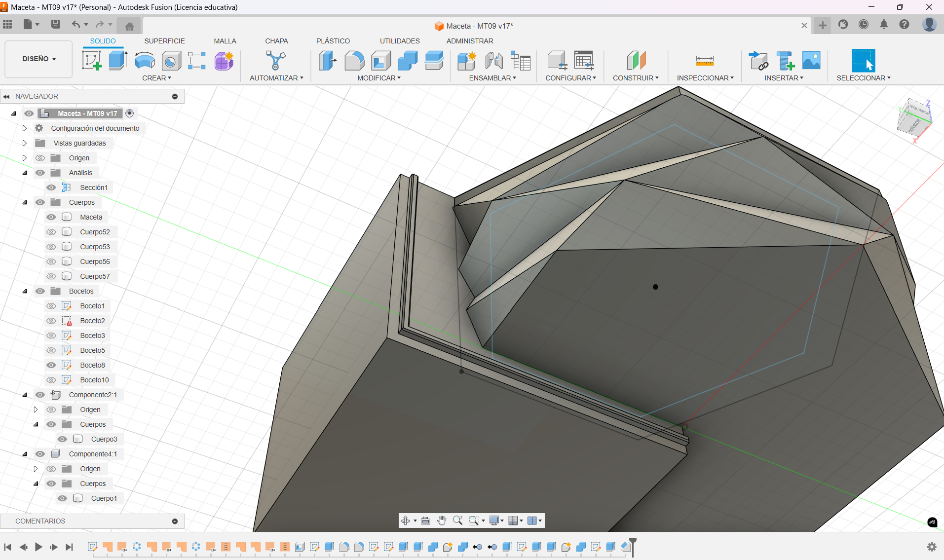Play the timeline history
The height and width of the screenshot is (560, 944).
click(38, 547)
